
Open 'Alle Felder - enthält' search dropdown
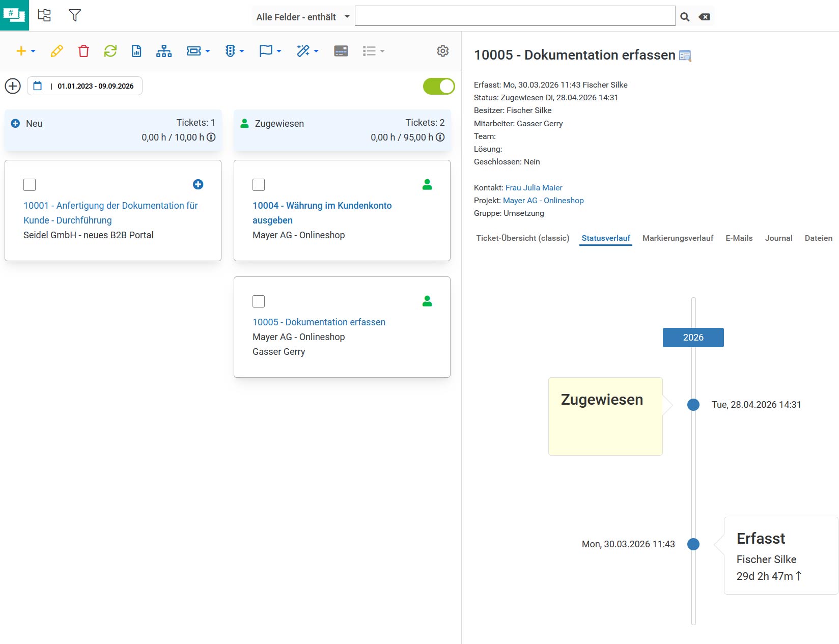(303, 17)
